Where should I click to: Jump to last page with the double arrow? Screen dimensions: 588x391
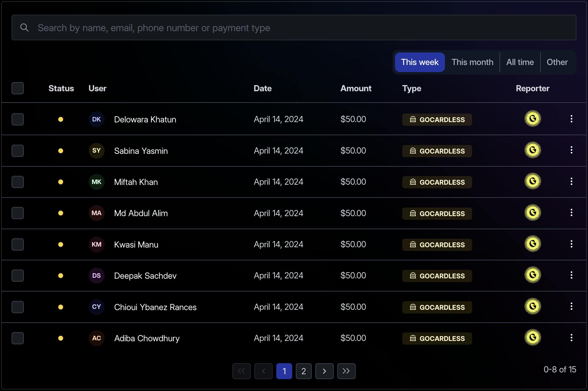346,371
